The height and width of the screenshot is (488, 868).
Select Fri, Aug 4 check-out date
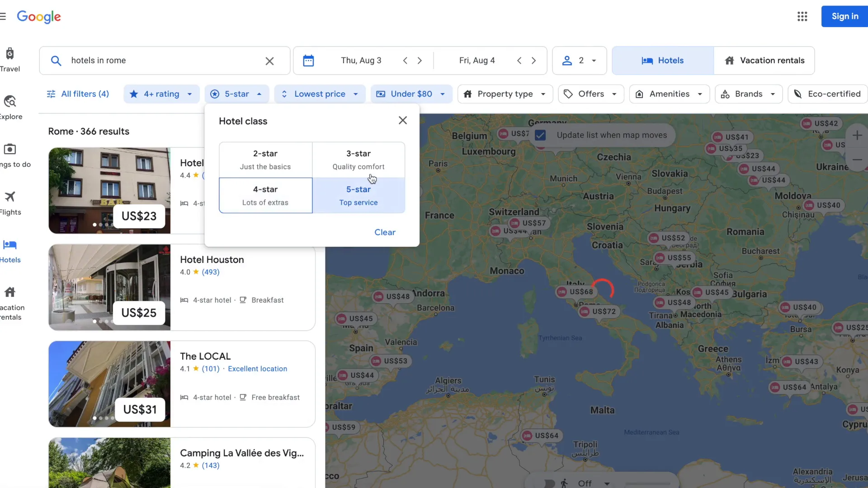point(477,61)
